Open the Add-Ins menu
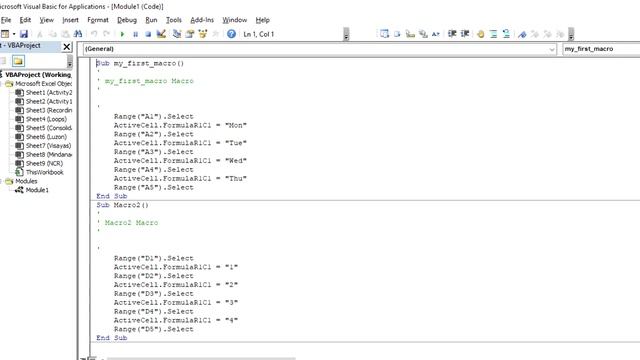The image size is (640, 360). (202, 20)
